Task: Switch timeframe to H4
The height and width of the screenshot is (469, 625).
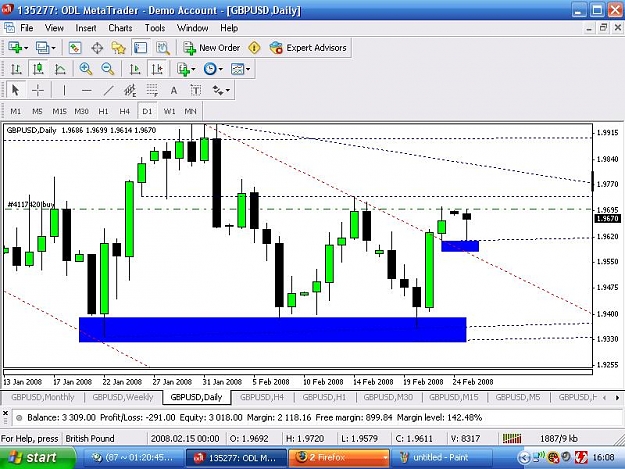Action: 125,111
